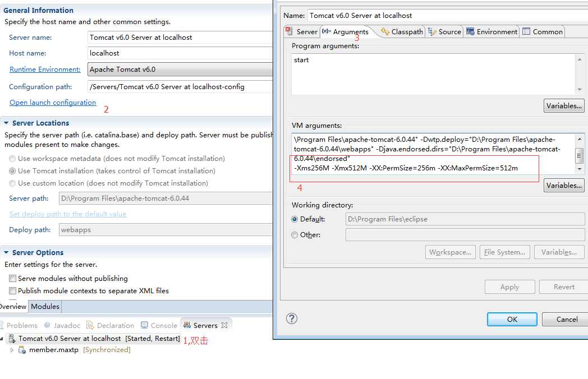
Task: Switch to the Environment tab
Action: pyautogui.click(x=493, y=31)
